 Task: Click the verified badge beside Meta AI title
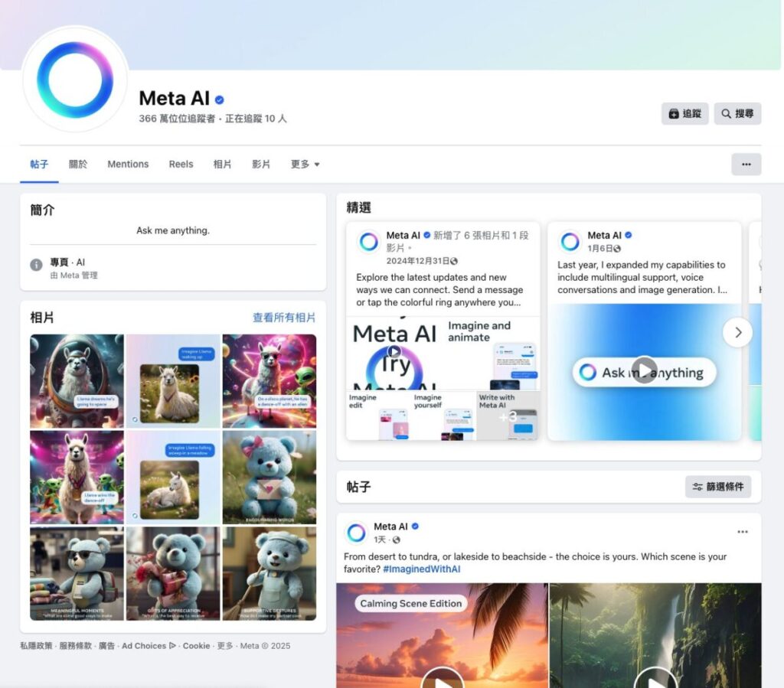pos(219,100)
